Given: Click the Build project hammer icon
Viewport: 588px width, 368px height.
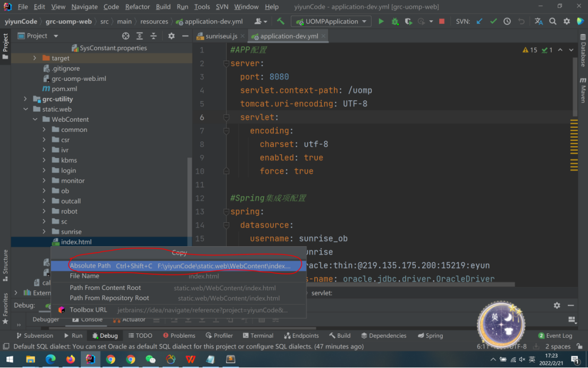Looking at the screenshot, I should tap(281, 22).
